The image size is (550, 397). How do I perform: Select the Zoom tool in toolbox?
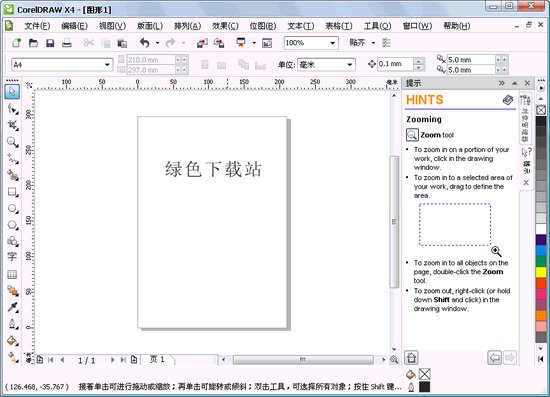click(x=13, y=142)
